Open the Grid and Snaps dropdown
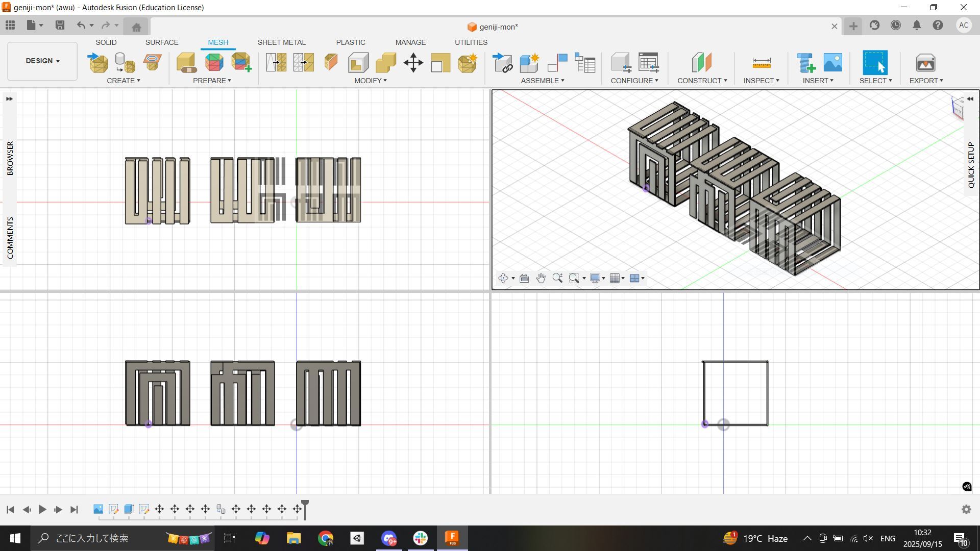 pos(617,278)
